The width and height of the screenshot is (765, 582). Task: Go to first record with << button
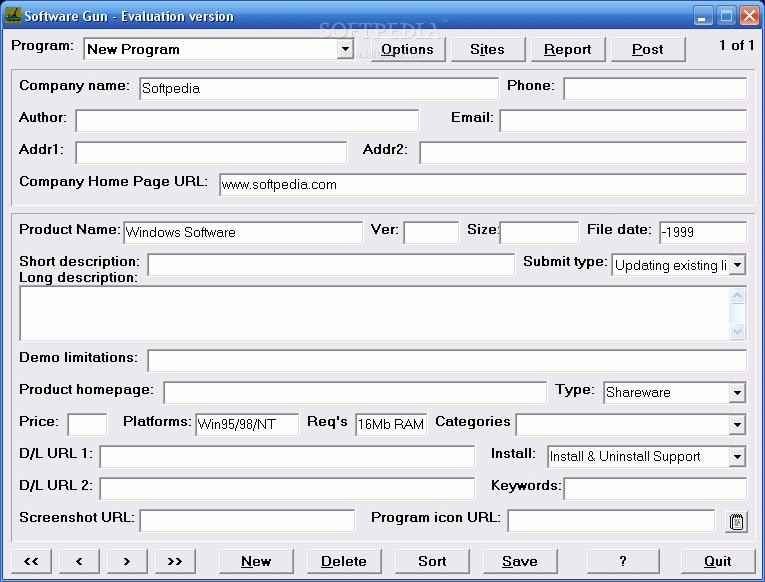(31, 562)
